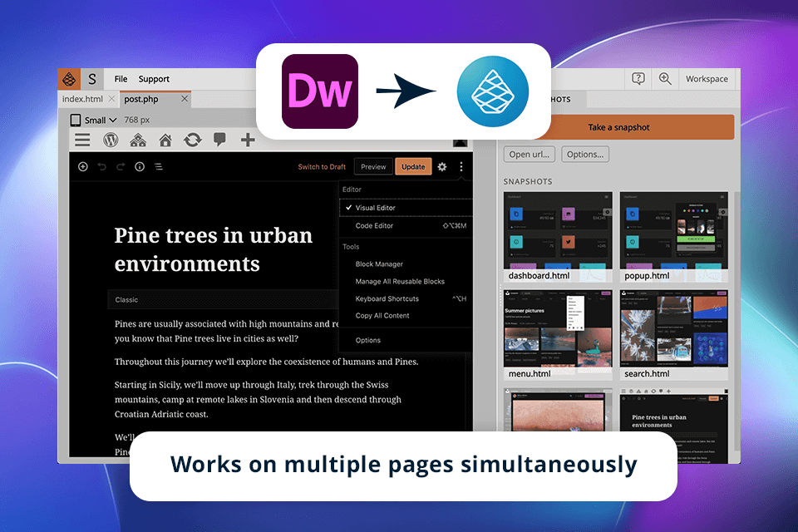Click the WordPress logo icon
Screen dimensions: 798x532
111,140
